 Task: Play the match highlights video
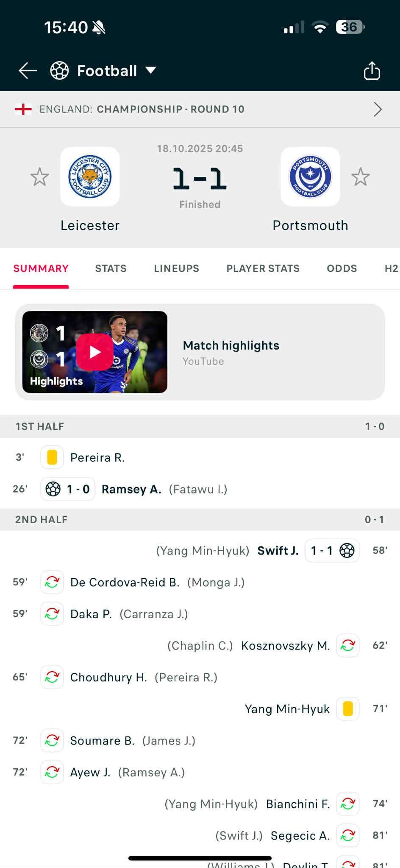[95, 352]
